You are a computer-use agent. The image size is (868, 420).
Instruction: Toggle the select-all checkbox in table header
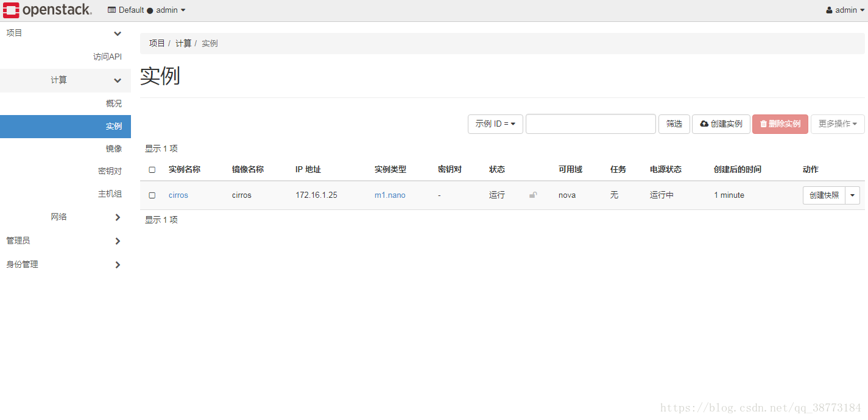coord(152,170)
